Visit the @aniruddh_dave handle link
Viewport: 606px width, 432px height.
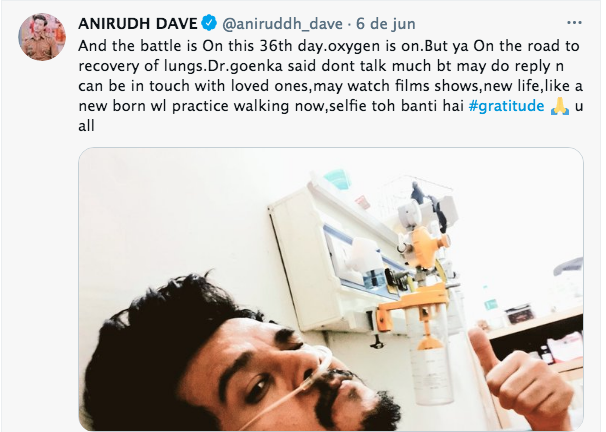(x=282, y=24)
